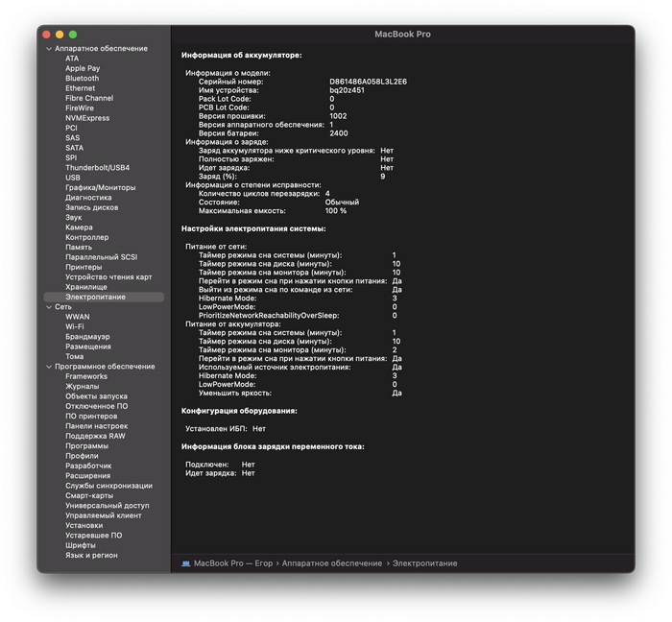This screenshot has width=672, height=622.
Task: Click the MacBook icon in the path bar
Action: [185, 563]
